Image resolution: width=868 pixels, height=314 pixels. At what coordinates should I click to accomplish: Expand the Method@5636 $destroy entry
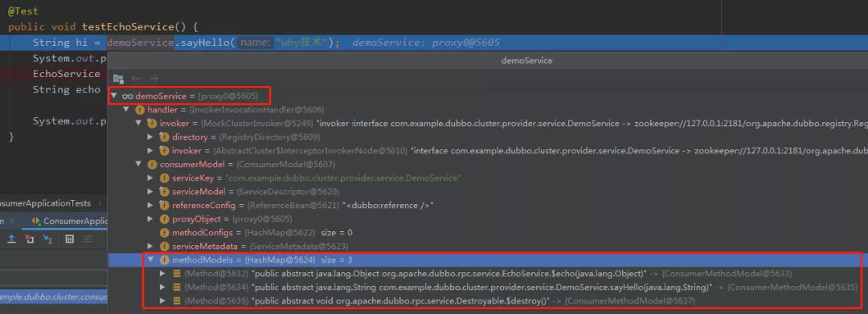pos(162,300)
